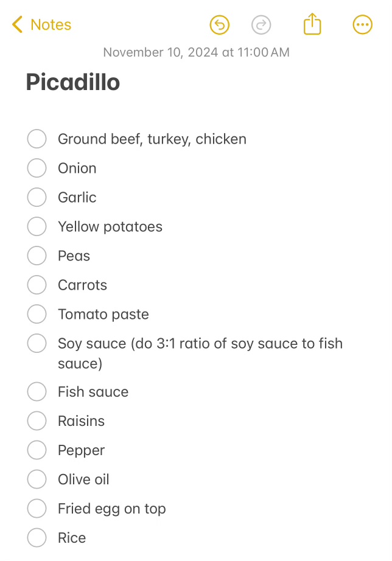Place cursor in the Picadillo title

click(73, 82)
